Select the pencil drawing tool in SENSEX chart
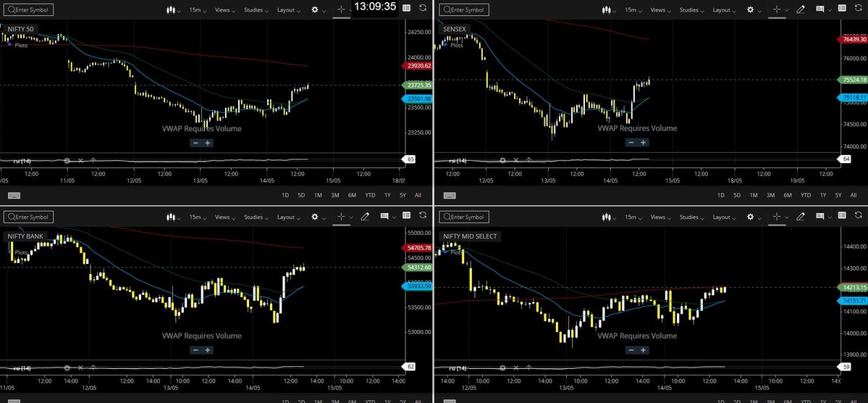This screenshot has height=403, width=868. [801, 10]
